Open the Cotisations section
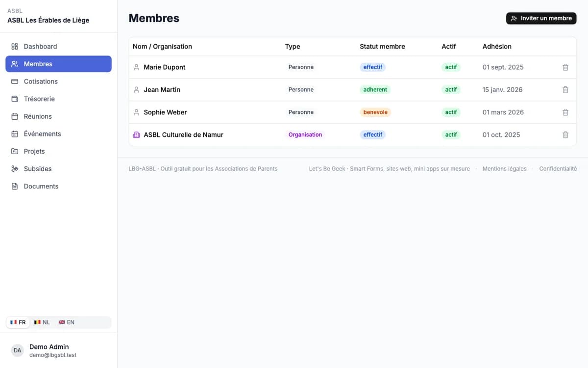Screen dimensions: 588x368 pos(58,81)
